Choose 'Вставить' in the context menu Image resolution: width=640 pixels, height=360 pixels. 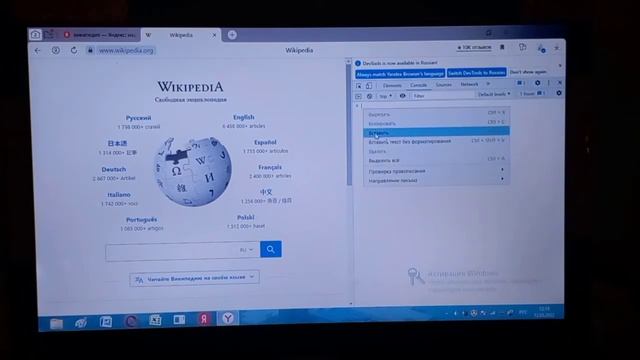pyautogui.click(x=436, y=132)
